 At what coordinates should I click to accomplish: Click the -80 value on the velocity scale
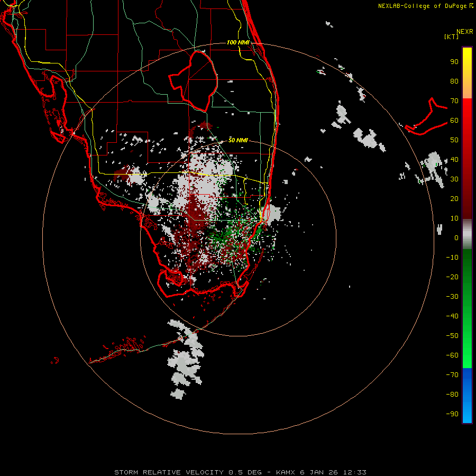[x=452, y=395]
